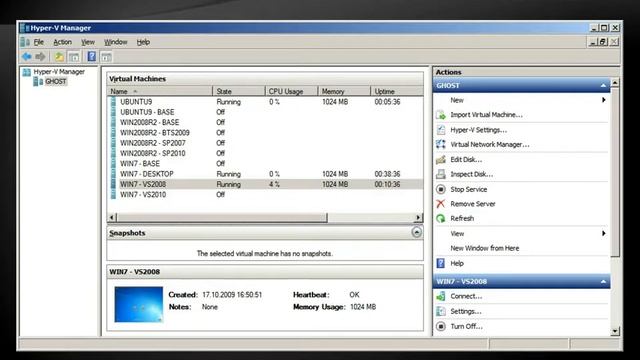Click the Hyper-V Manager title bar icon
This screenshot has width=640, height=360.
click(x=25, y=28)
